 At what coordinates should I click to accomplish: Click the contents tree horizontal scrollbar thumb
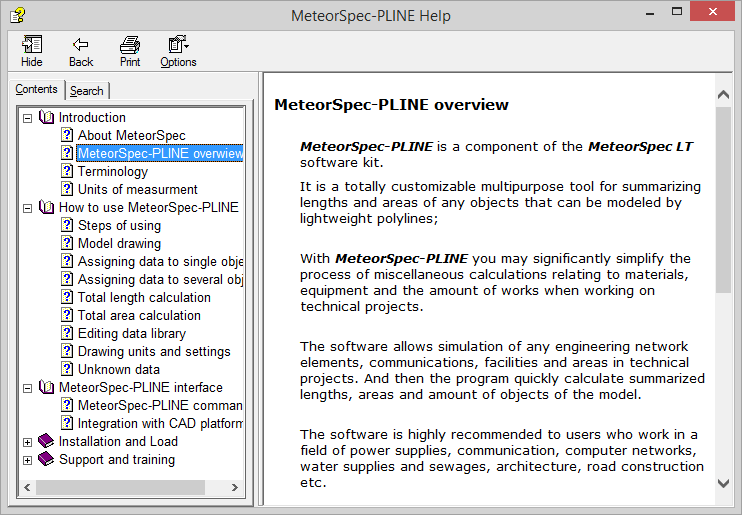120,487
